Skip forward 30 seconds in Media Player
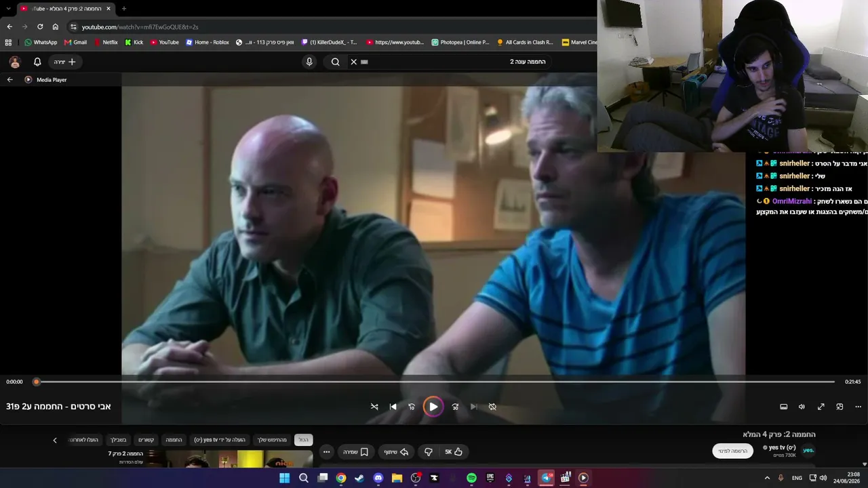The image size is (868, 488). point(455,407)
